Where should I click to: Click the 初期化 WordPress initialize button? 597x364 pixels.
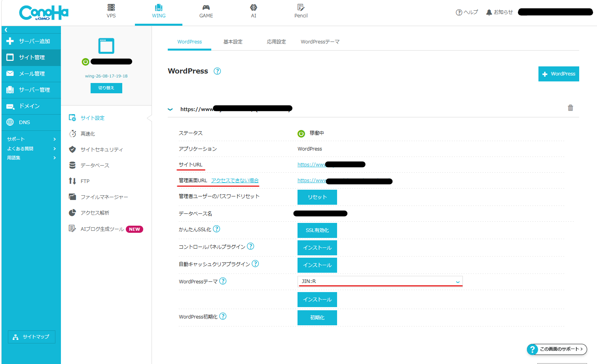tap(317, 318)
